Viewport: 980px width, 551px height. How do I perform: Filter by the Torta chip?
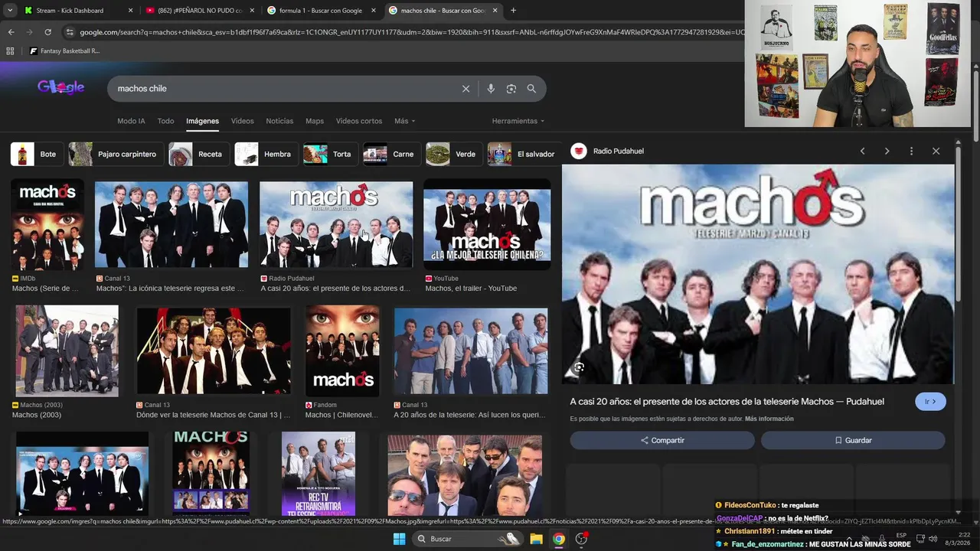pyautogui.click(x=331, y=154)
